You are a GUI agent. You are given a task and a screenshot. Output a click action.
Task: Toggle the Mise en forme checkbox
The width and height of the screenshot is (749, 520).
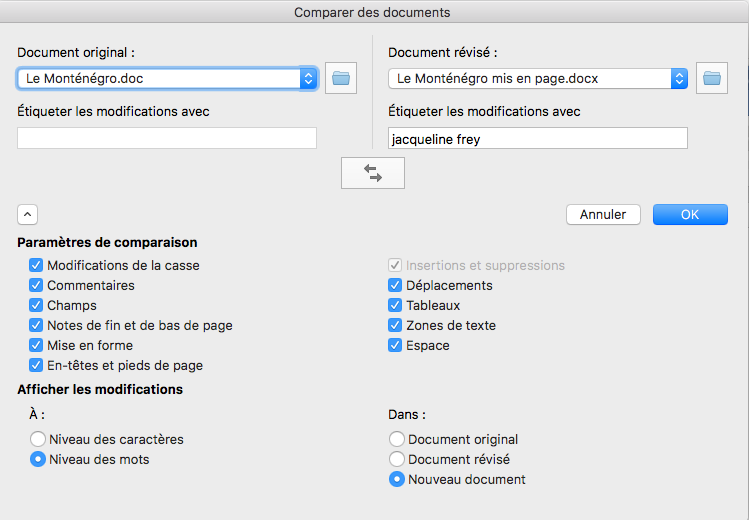(36, 346)
